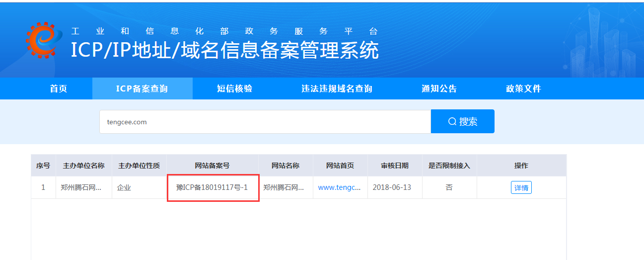
Task: Click the orange gear platform logo
Action: tap(44, 41)
